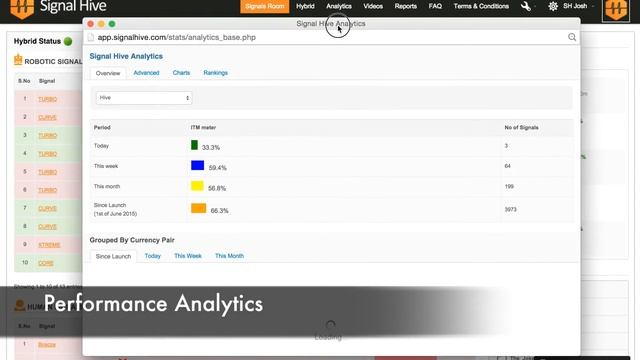Open CURVE signal link in row 2

click(x=47, y=118)
